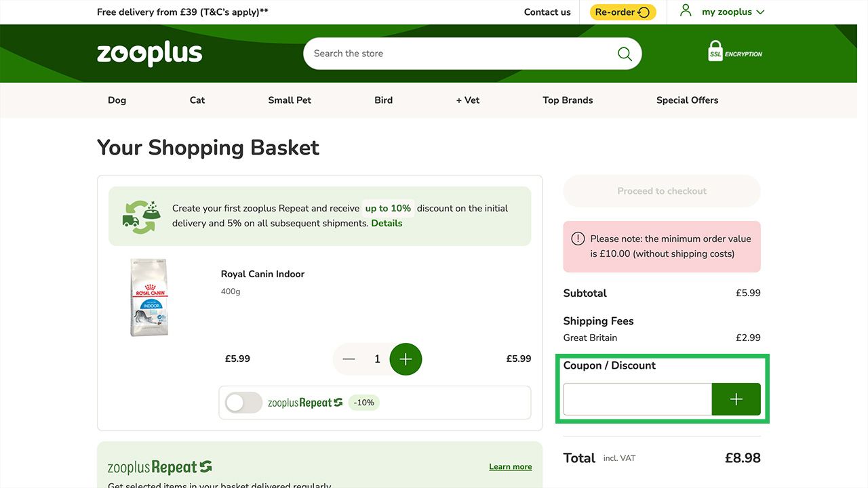Click the zooplus logo

coord(149,54)
